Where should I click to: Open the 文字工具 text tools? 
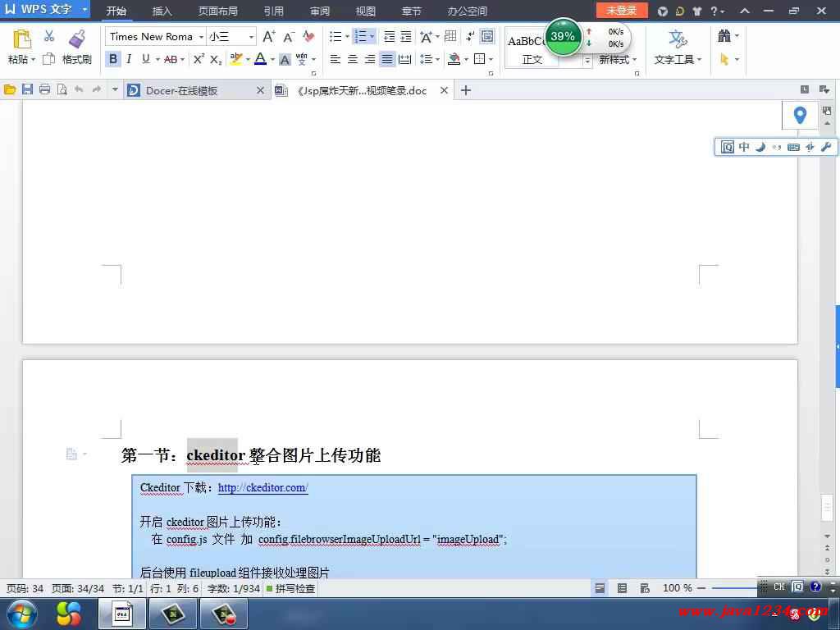point(678,47)
